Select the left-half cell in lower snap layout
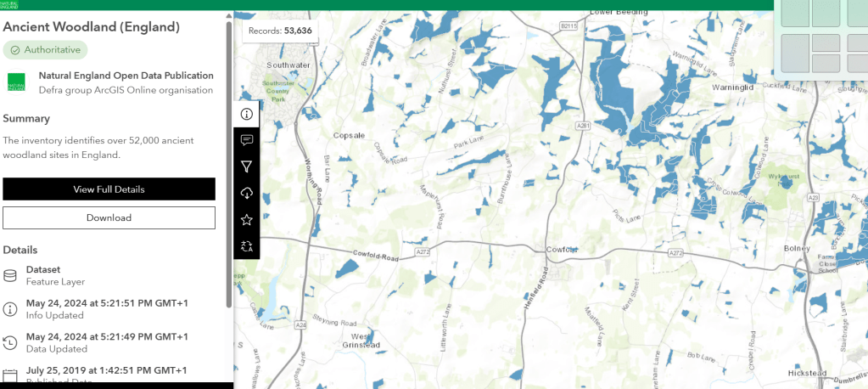Image resolution: width=868 pixels, height=389 pixels. point(795,53)
